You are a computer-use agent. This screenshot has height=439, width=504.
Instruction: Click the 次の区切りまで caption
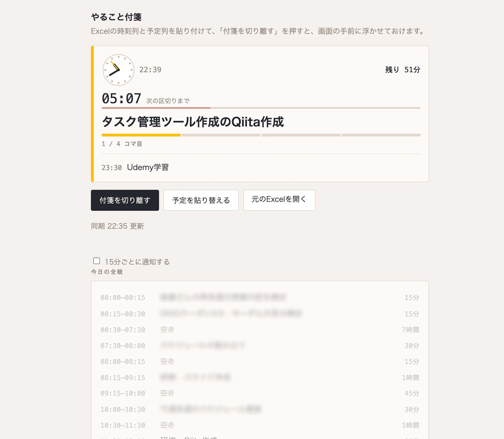(168, 101)
